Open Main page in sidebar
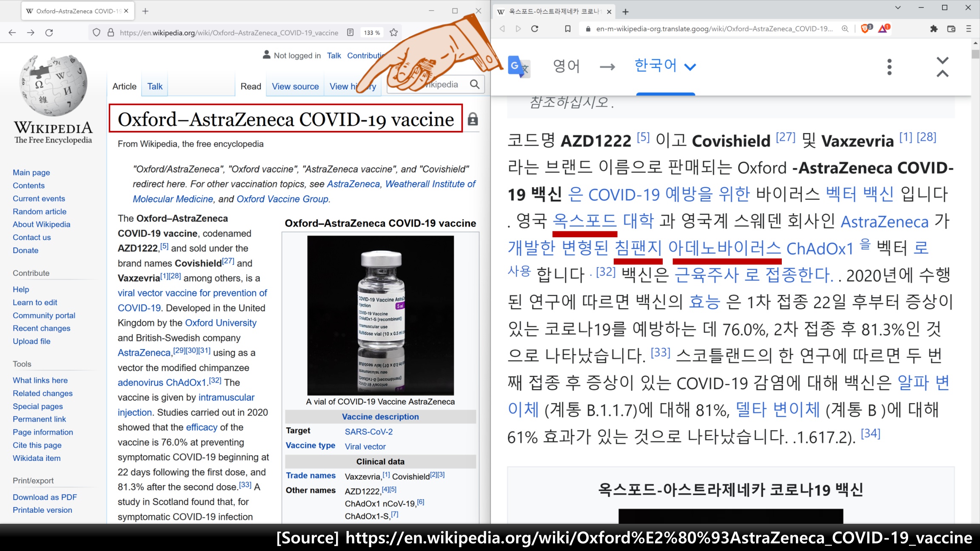 point(31,172)
